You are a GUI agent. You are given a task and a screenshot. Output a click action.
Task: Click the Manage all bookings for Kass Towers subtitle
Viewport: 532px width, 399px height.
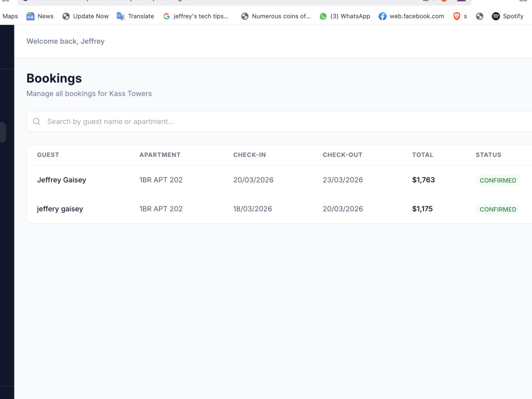pos(89,94)
